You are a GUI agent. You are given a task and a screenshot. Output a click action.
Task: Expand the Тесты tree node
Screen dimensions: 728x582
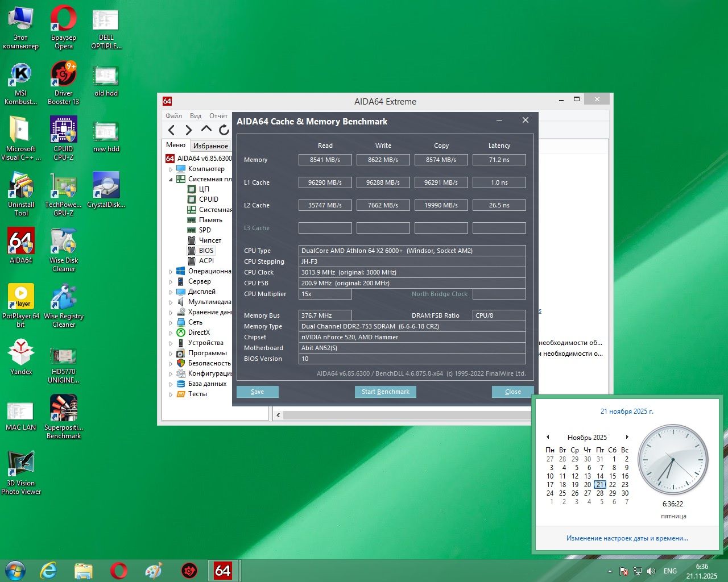click(171, 394)
